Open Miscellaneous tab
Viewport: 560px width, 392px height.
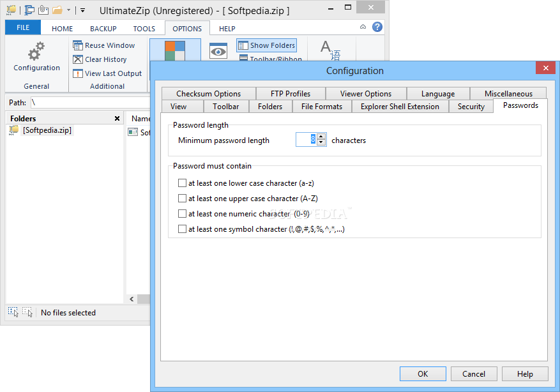tap(508, 94)
